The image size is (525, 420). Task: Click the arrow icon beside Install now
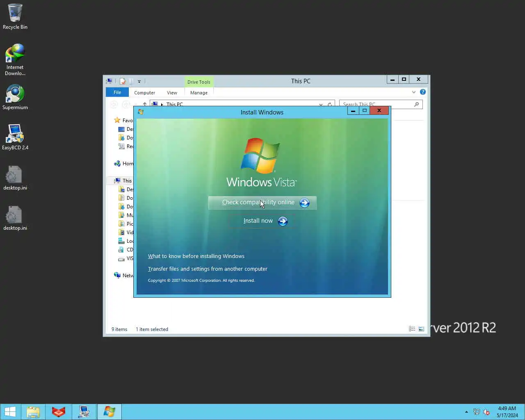pyautogui.click(x=283, y=221)
